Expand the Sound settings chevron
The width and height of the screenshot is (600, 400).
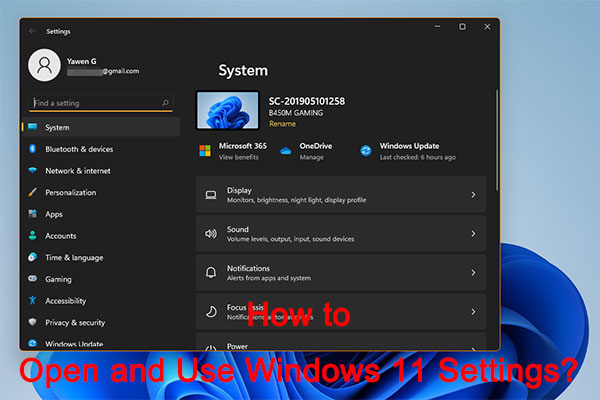473,233
